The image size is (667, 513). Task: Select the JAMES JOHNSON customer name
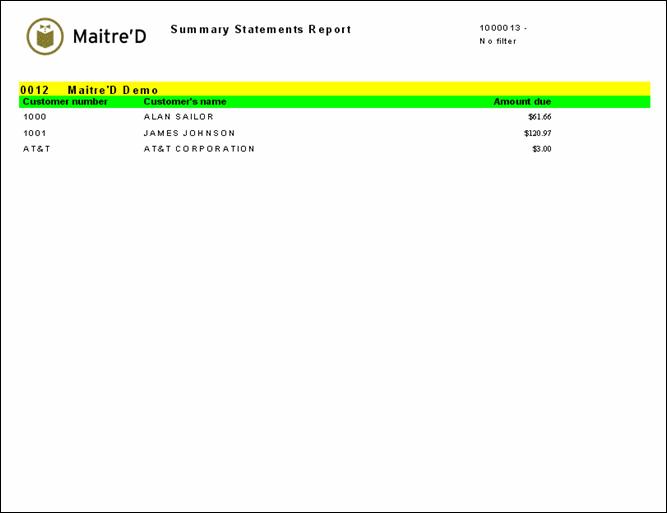[190, 133]
